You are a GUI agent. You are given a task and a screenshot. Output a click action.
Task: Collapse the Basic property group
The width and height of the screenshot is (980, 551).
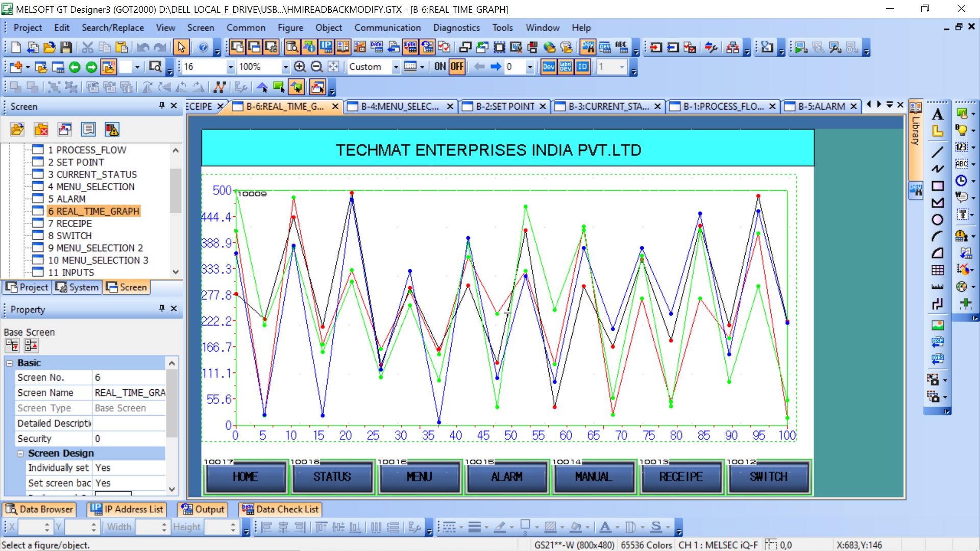10,363
